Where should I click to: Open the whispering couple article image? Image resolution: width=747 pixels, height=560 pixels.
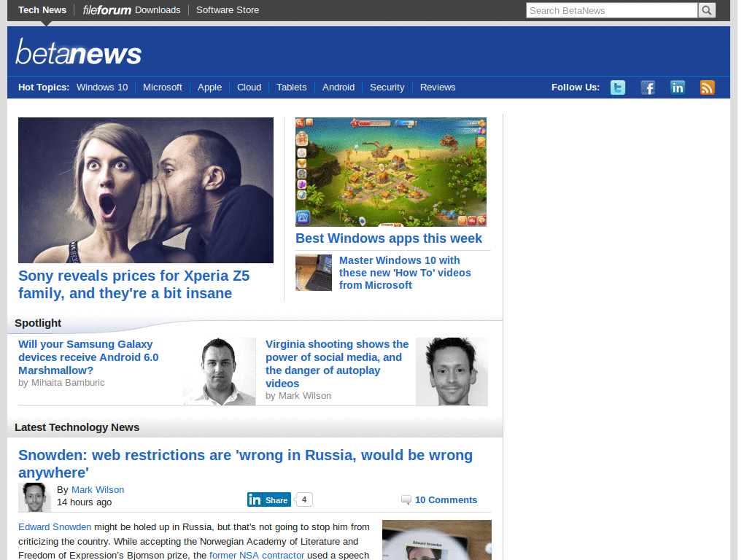tap(146, 190)
